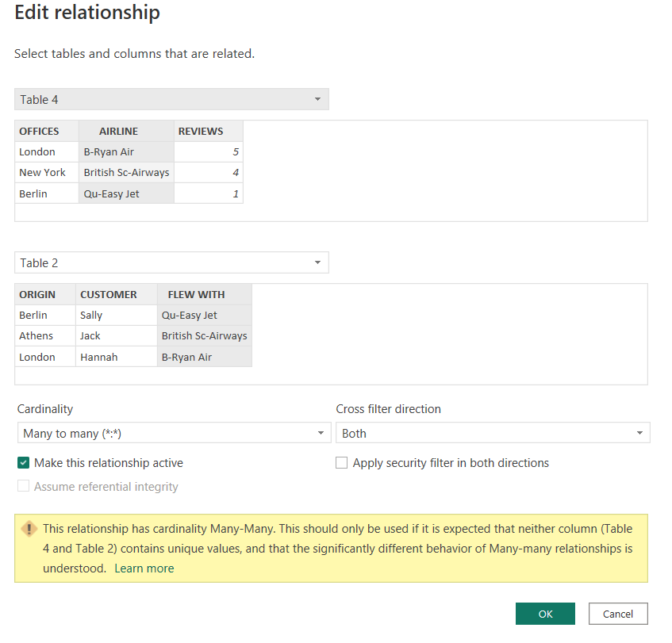Screen dimensions: 672x643
Task: Click the warning icon in yellow banner
Action: pos(29,529)
